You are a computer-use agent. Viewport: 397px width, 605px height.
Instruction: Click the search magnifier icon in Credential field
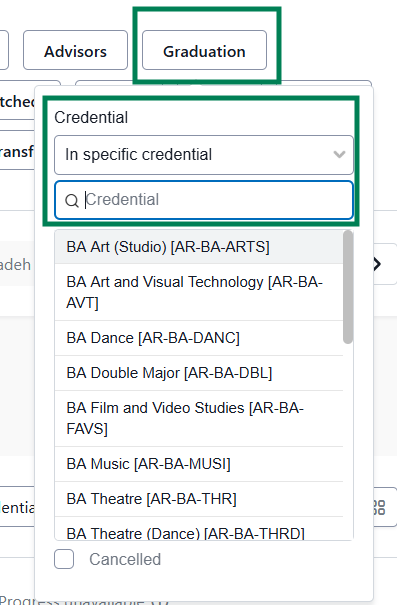(71, 201)
